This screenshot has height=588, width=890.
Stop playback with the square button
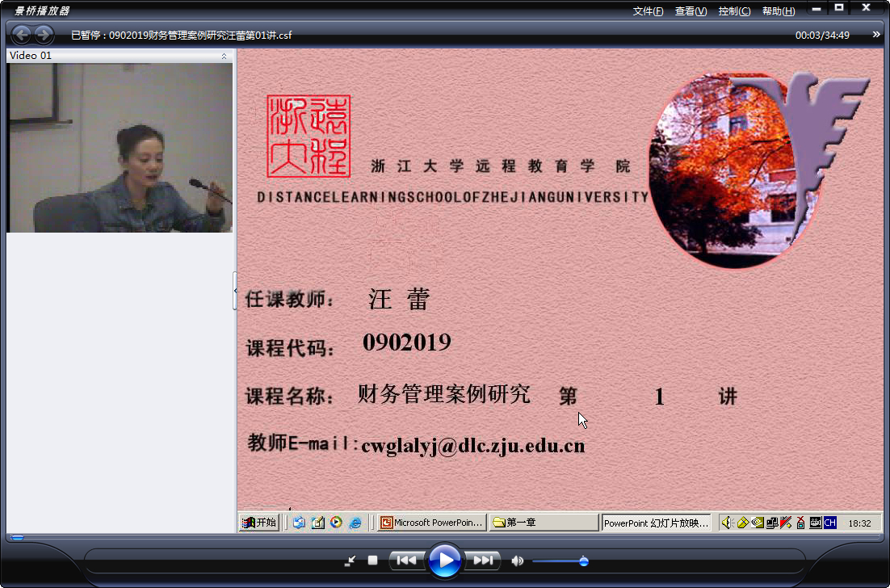pos(372,561)
